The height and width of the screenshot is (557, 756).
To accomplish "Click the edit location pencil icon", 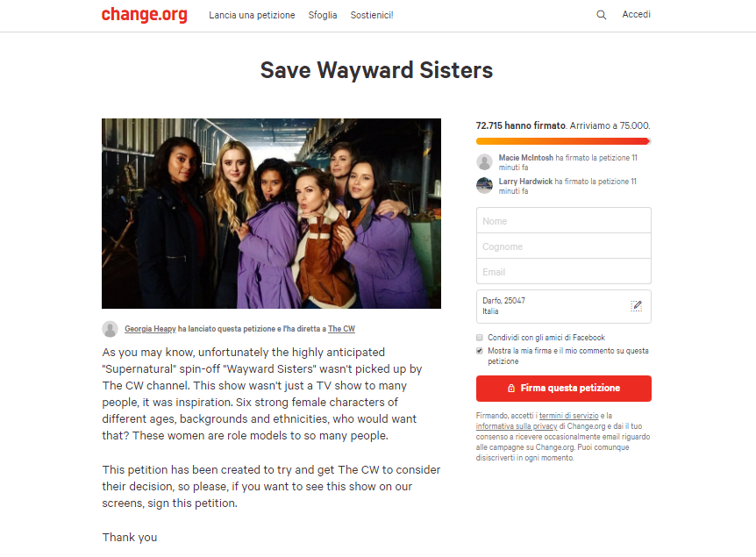I will [x=637, y=306].
